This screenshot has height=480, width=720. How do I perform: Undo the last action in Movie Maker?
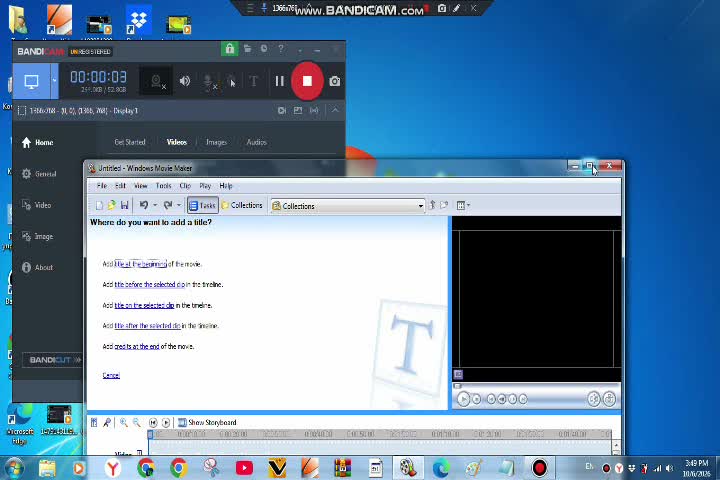[x=144, y=205]
